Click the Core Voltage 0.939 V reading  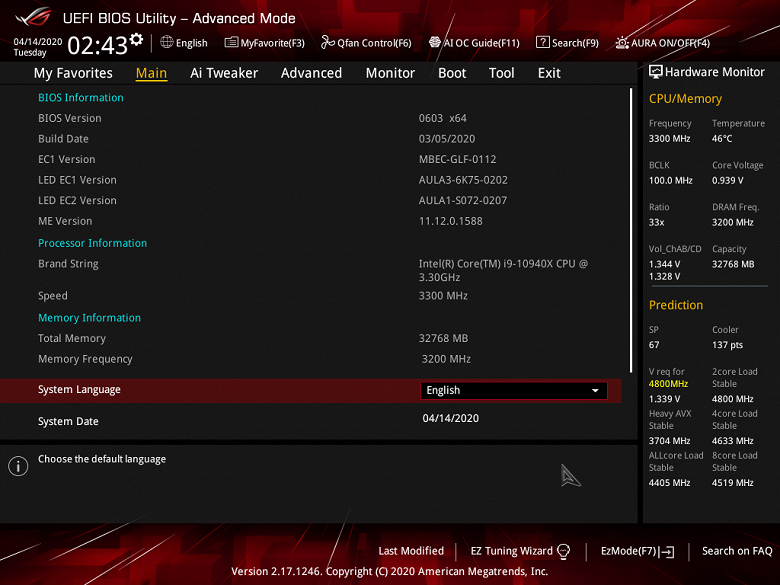point(727,181)
